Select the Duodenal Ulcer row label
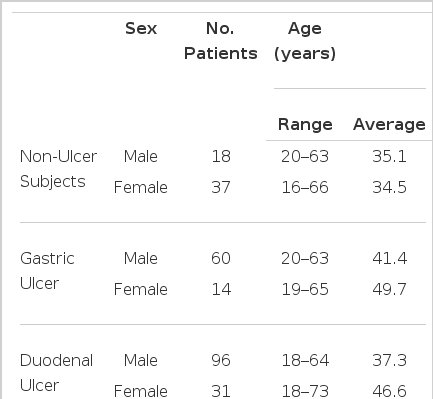The image size is (433, 399). click(56, 373)
